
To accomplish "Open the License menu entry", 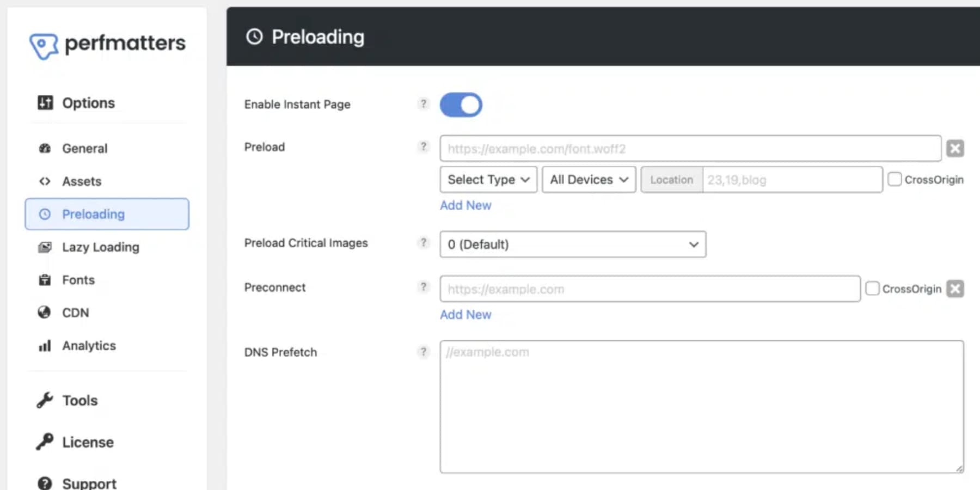I will point(88,442).
